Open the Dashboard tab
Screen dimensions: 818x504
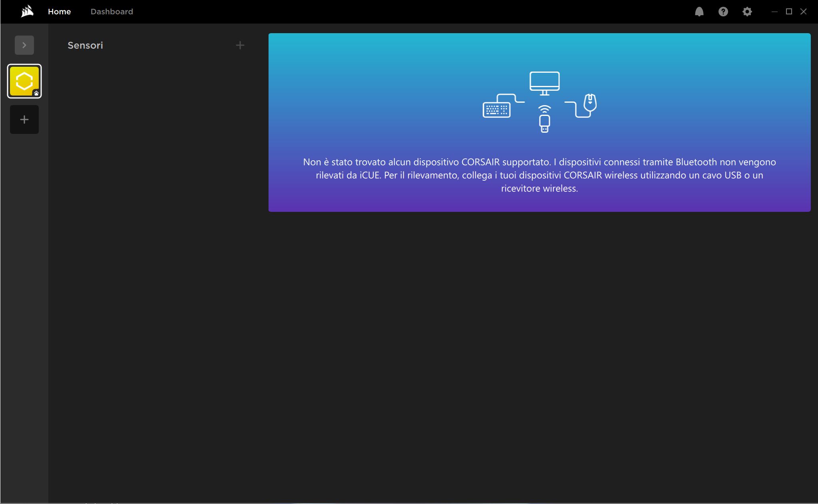(111, 12)
